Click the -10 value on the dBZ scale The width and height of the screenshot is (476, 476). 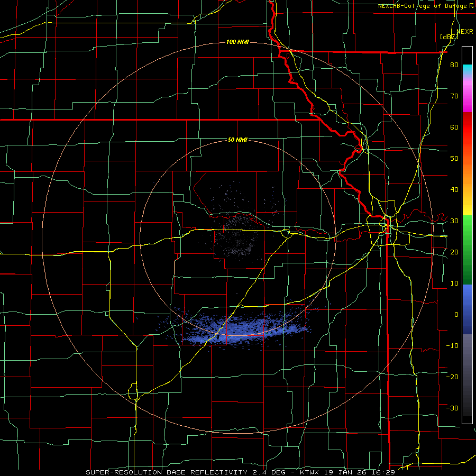pos(452,345)
